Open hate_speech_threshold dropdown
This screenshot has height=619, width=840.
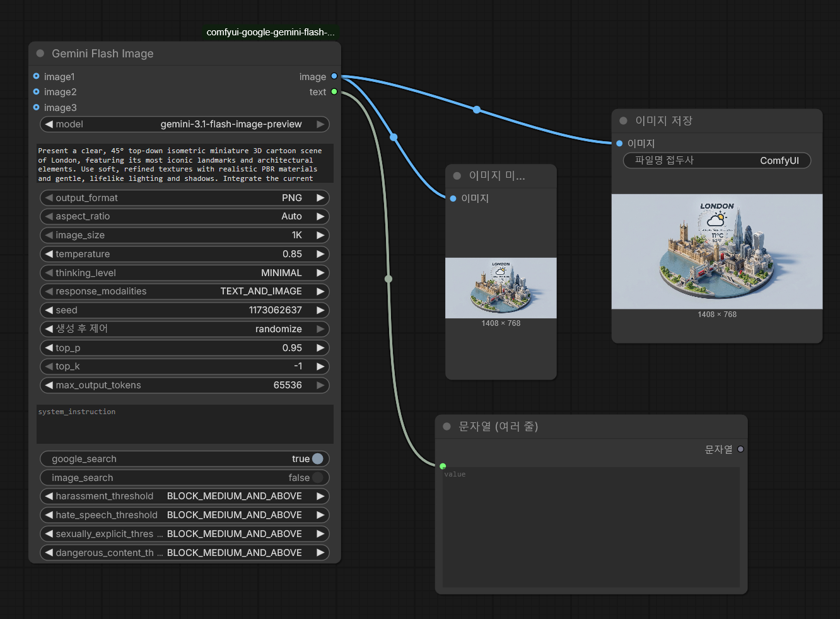(x=185, y=515)
